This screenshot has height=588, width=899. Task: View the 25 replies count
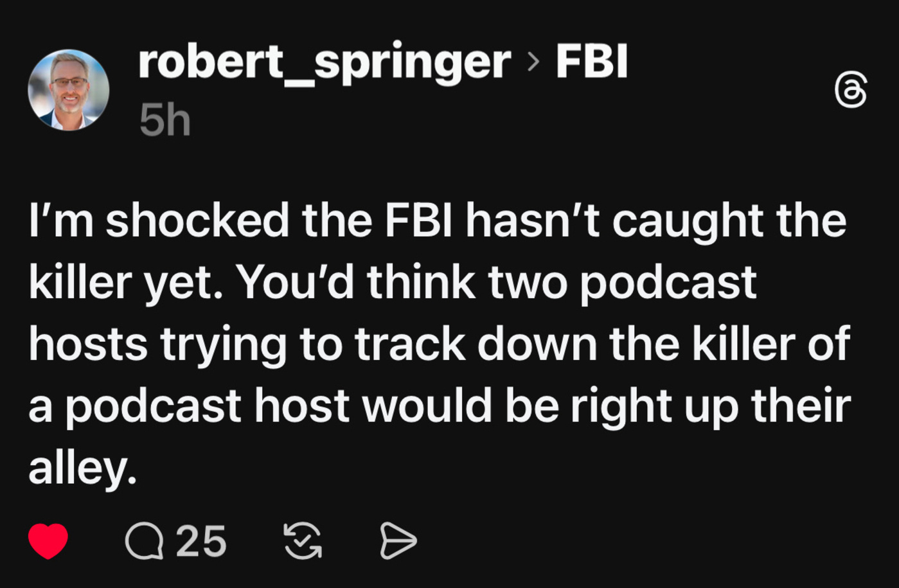tap(201, 541)
